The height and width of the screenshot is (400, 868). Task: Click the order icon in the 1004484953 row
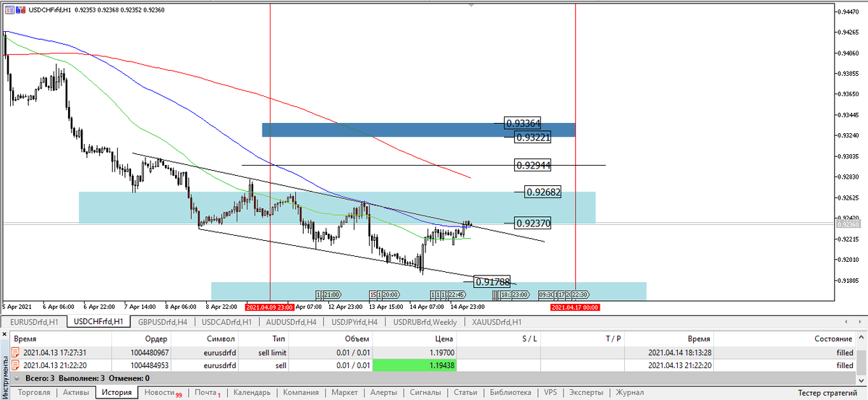(x=15, y=365)
